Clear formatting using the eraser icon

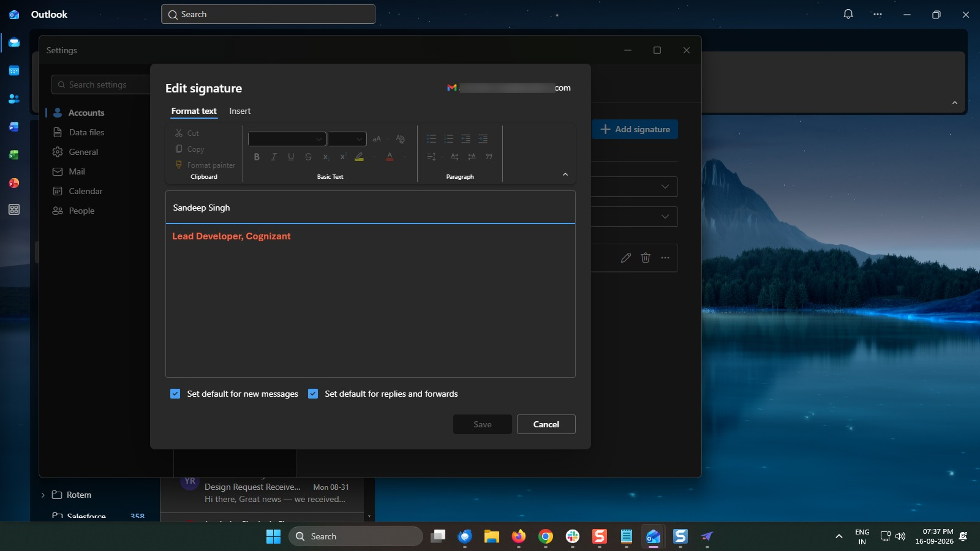(x=400, y=139)
